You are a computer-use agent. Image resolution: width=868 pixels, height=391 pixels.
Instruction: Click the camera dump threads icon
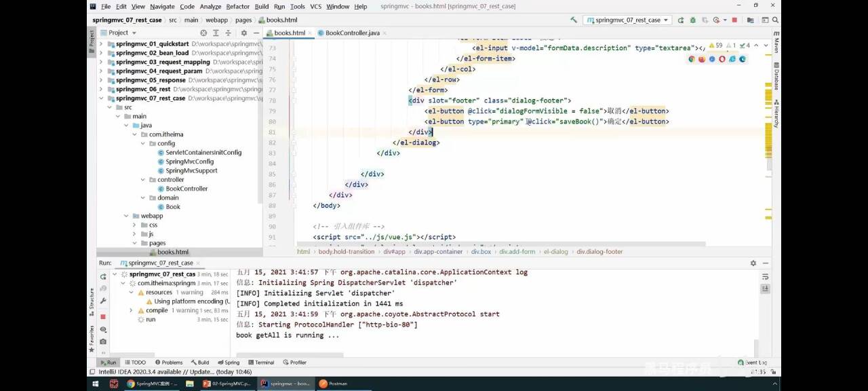click(103, 341)
